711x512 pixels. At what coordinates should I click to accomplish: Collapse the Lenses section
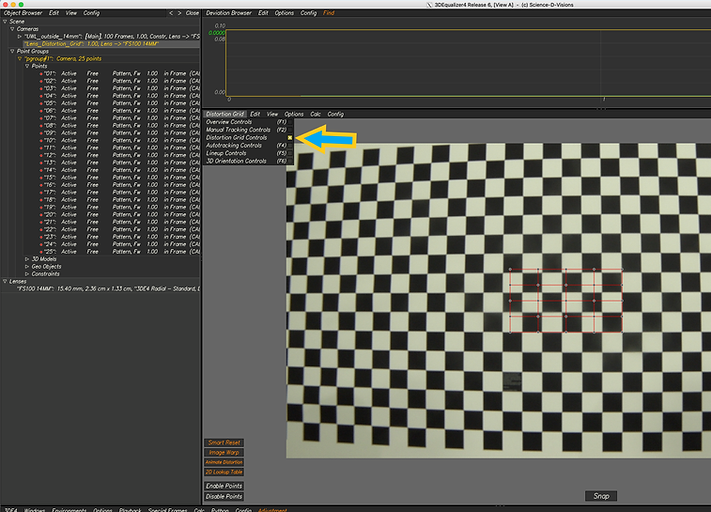5,281
